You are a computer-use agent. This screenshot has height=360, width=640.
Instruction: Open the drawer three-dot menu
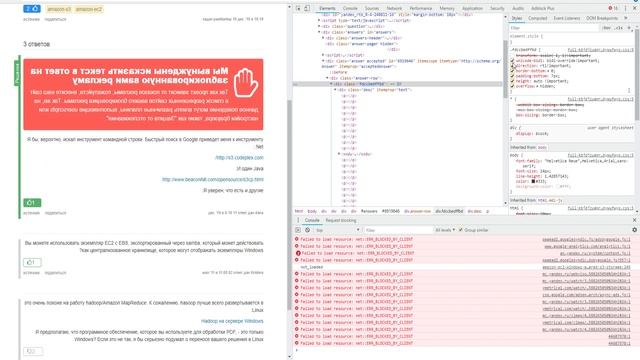[x=298, y=220]
